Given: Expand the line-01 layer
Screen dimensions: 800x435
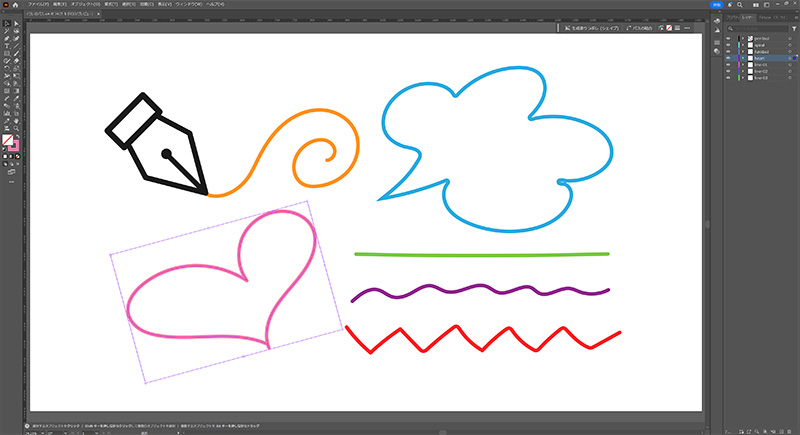Looking at the screenshot, I should pyautogui.click(x=742, y=66).
